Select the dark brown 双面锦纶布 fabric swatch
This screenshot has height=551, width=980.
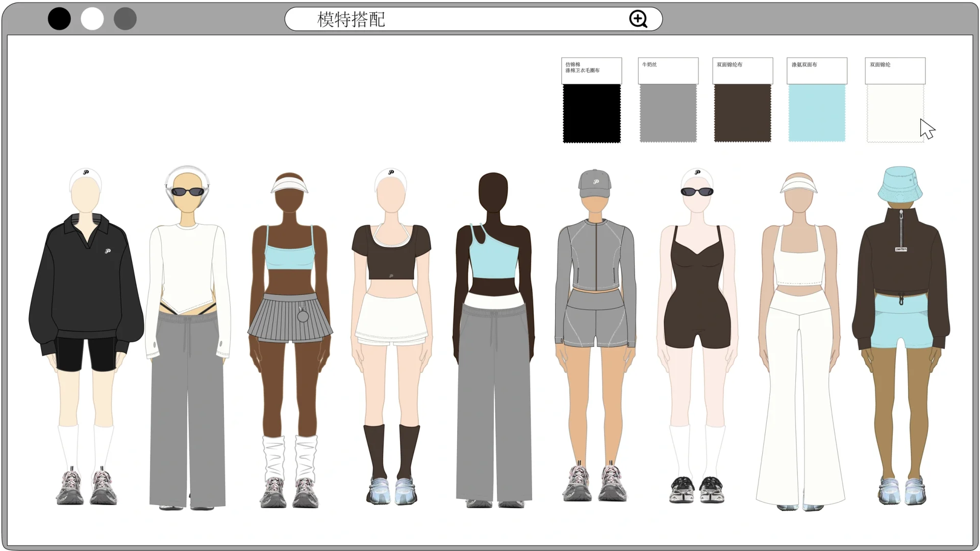pyautogui.click(x=743, y=113)
